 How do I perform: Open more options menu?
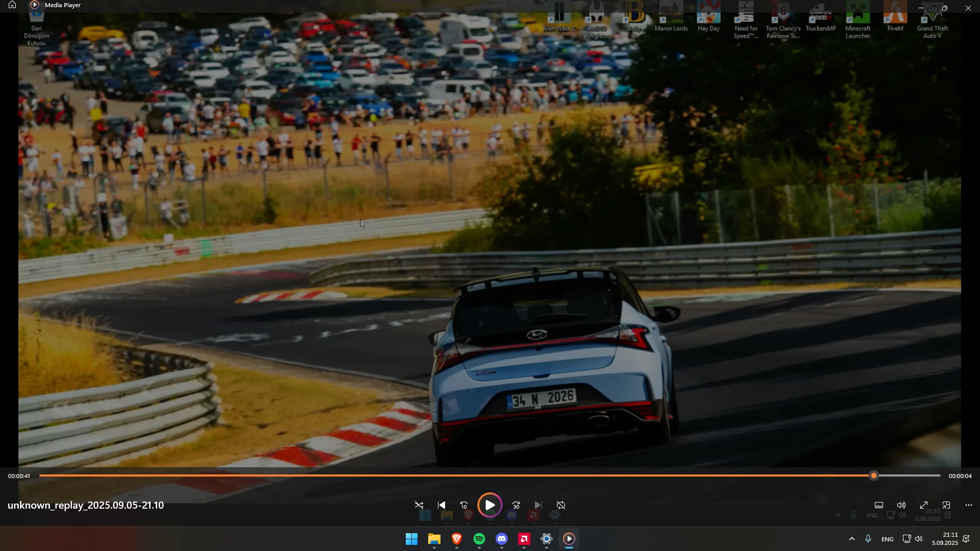[969, 506]
